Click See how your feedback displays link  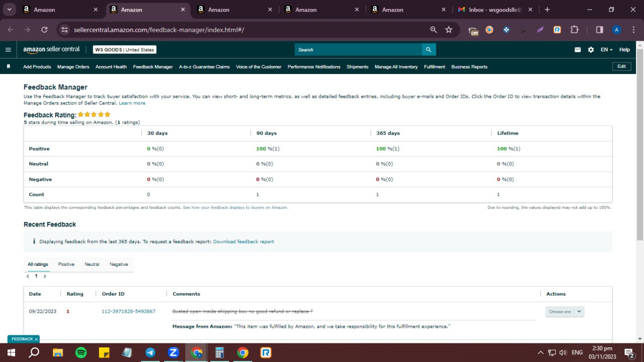click(235, 207)
